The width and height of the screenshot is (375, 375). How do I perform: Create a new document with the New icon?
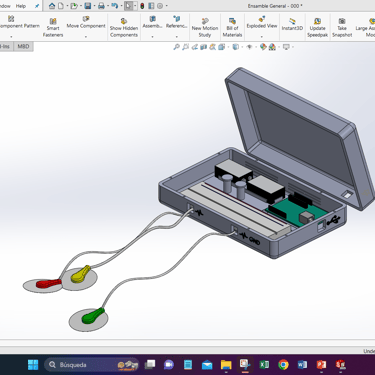(61, 6)
